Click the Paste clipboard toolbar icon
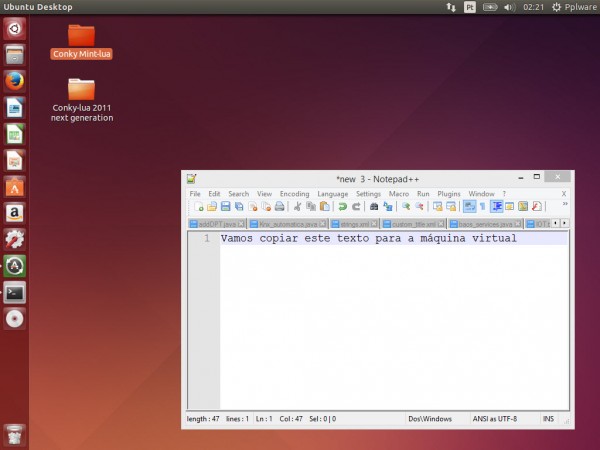Image resolution: width=600 pixels, height=450 pixels. click(324, 207)
